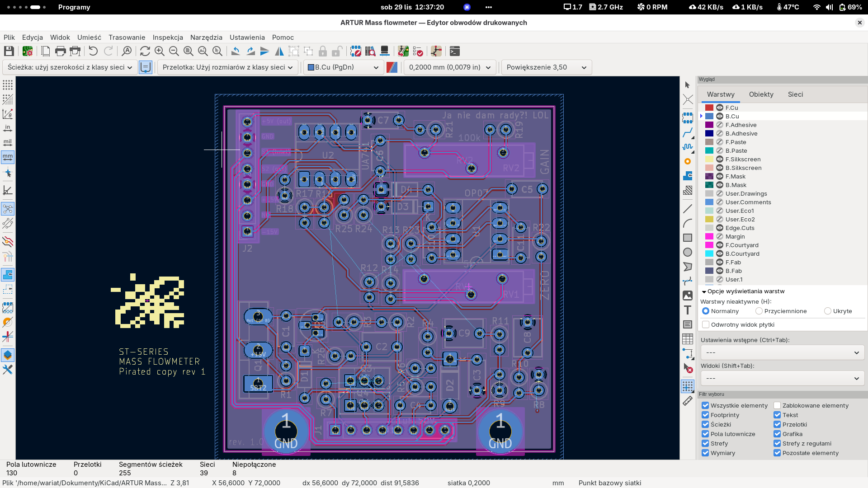Viewport: 868px width, 488px height.
Task: Open the scripting console icon
Action: tap(455, 51)
